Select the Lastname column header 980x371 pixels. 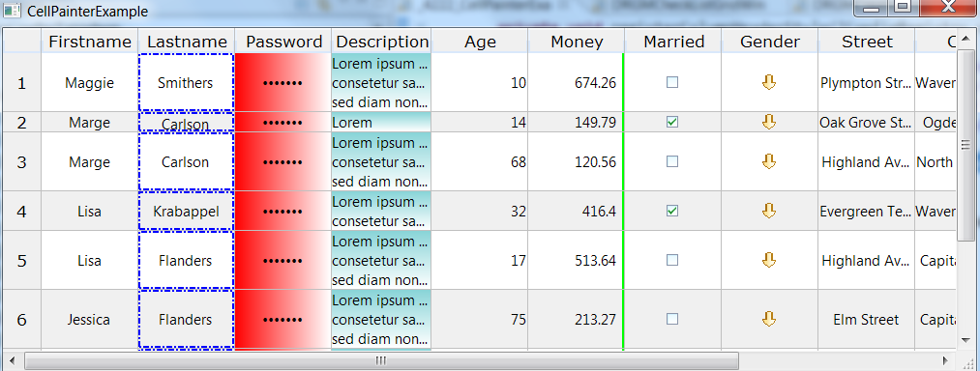(x=187, y=42)
